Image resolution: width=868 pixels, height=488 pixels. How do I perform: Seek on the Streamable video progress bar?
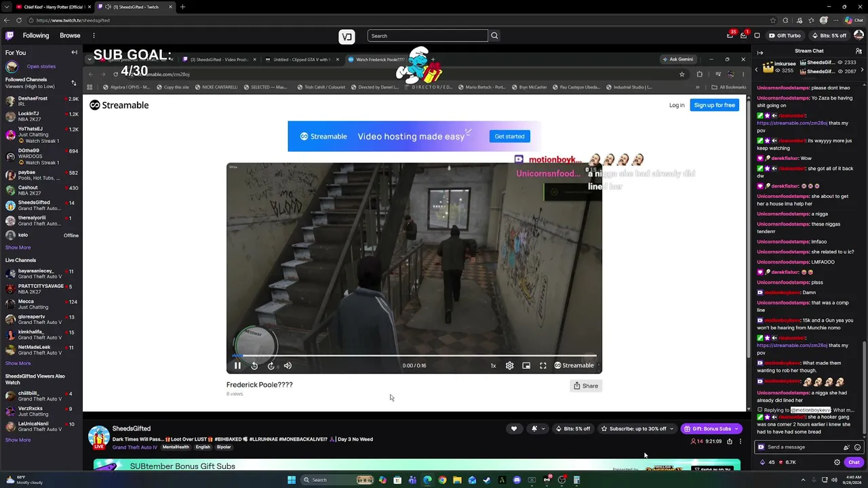(x=414, y=355)
